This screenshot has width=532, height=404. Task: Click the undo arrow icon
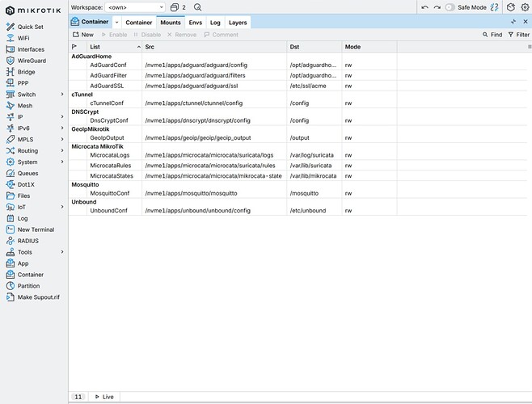424,7
